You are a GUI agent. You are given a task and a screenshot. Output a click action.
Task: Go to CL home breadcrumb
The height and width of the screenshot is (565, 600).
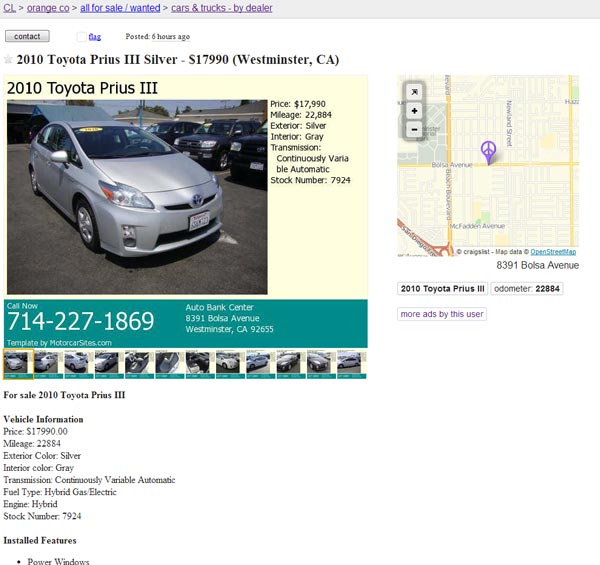(10, 8)
